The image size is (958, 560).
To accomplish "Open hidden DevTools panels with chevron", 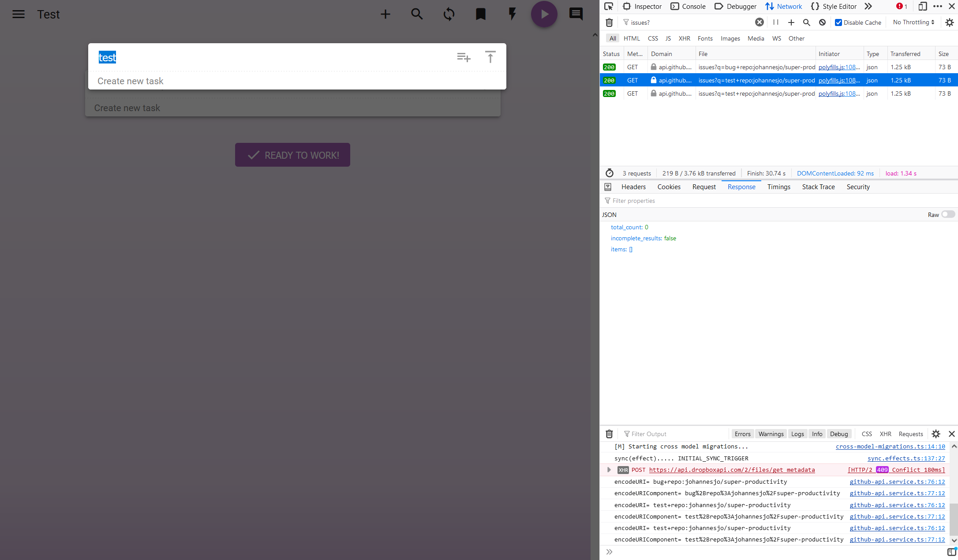I will pos(868,6).
